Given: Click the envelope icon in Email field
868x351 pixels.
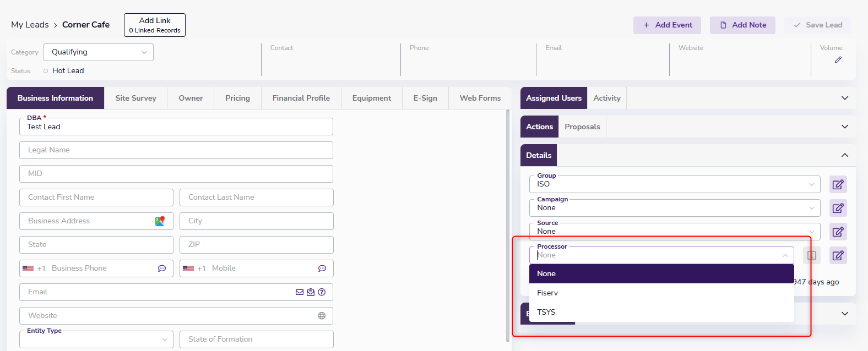Looking at the screenshot, I should (300, 292).
